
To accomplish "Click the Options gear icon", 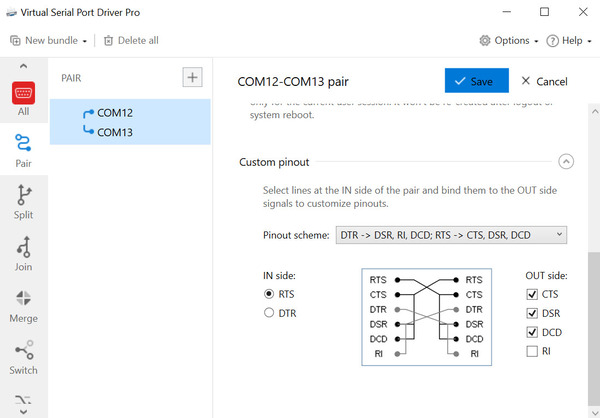I will click(485, 41).
